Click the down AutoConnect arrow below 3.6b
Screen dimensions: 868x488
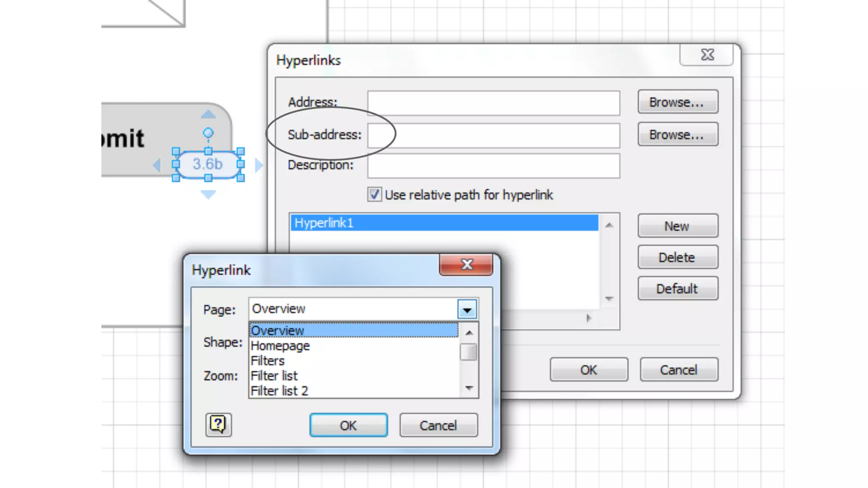(x=208, y=194)
